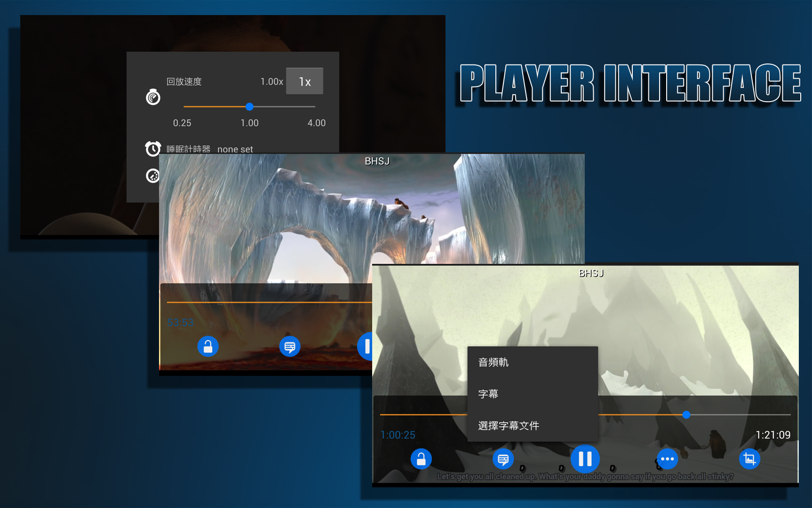Click the crop/resize video icon
The image size is (812, 508).
pos(749,459)
